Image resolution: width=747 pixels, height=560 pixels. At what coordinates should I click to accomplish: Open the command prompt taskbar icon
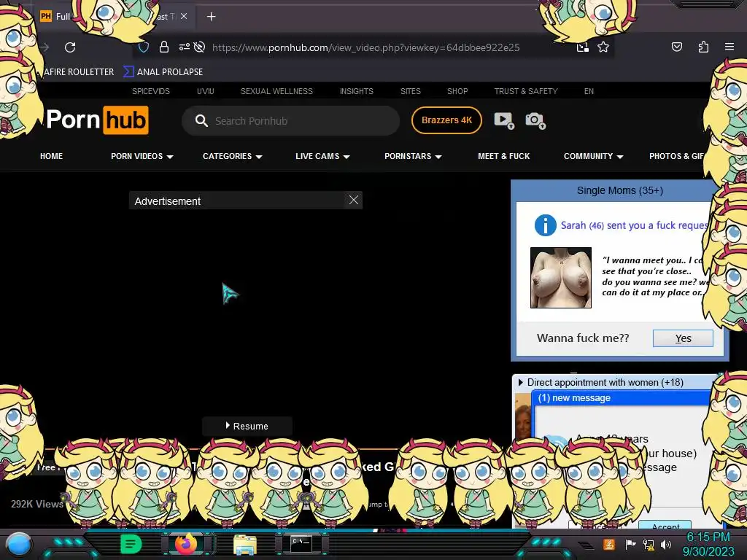[x=301, y=544]
